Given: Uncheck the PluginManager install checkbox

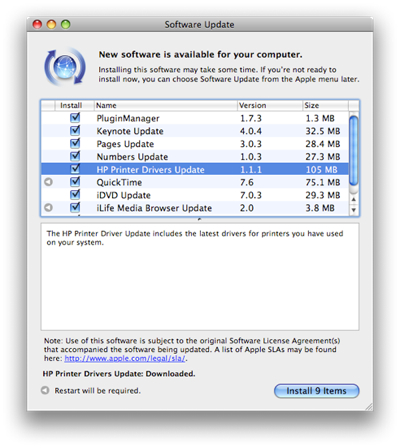Looking at the screenshot, I should (75, 118).
